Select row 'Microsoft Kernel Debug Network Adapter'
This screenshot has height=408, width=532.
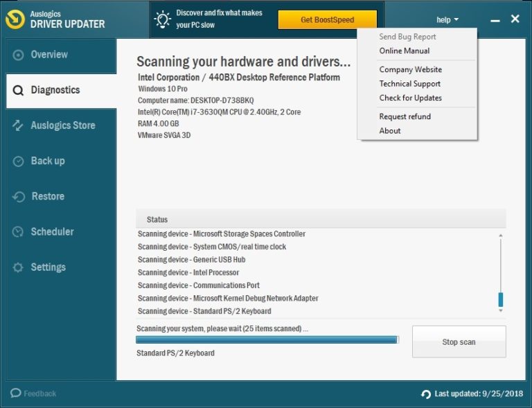(228, 299)
